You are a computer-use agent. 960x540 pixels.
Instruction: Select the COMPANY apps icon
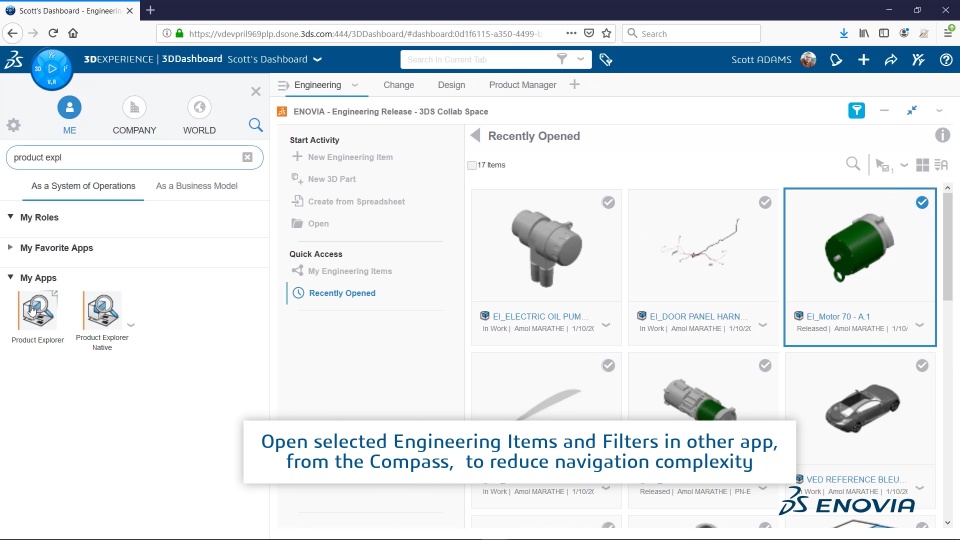pyautogui.click(x=134, y=108)
